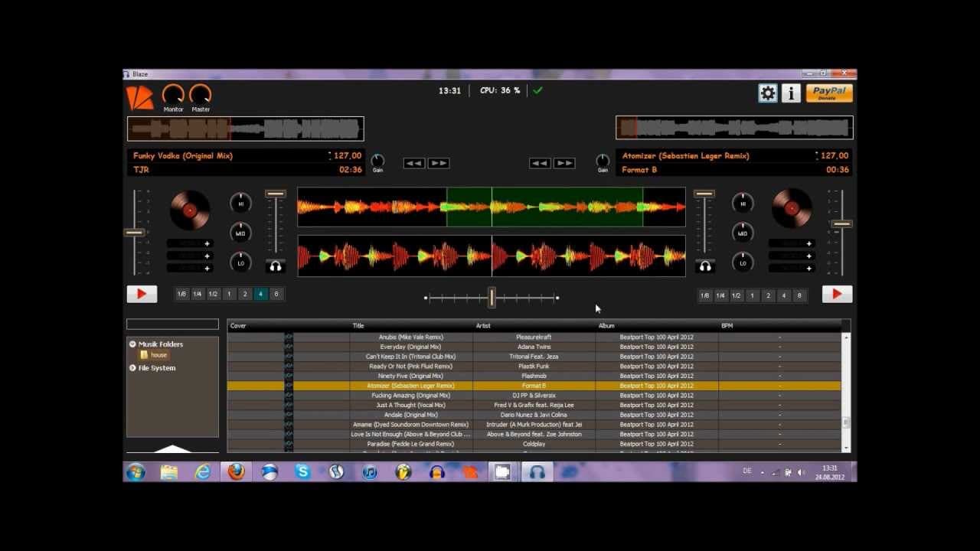Add first cue point on left deck
This screenshot has width=980, height=551.
207,243
